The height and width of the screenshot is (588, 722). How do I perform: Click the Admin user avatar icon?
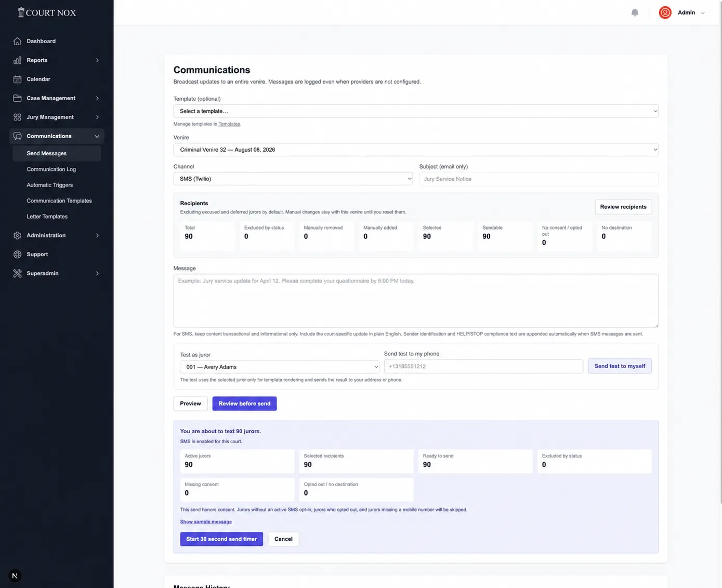(665, 12)
